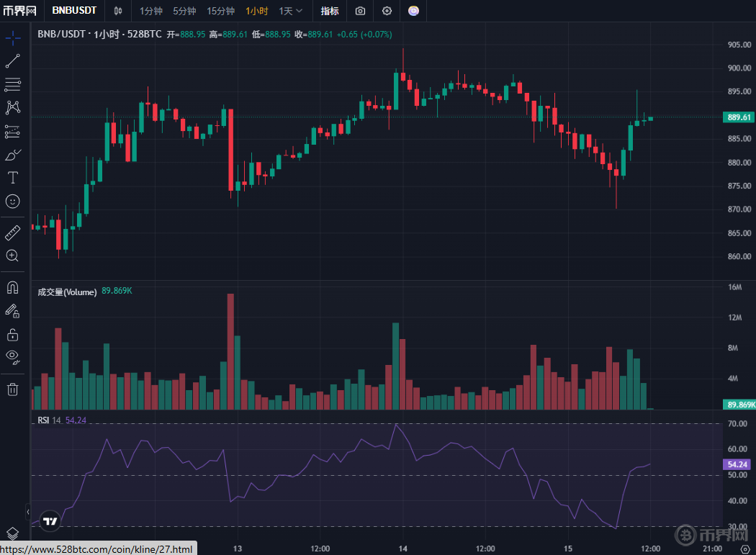Switch to the 15分钟 timeframe
756x555 pixels.
click(x=221, y=11)
